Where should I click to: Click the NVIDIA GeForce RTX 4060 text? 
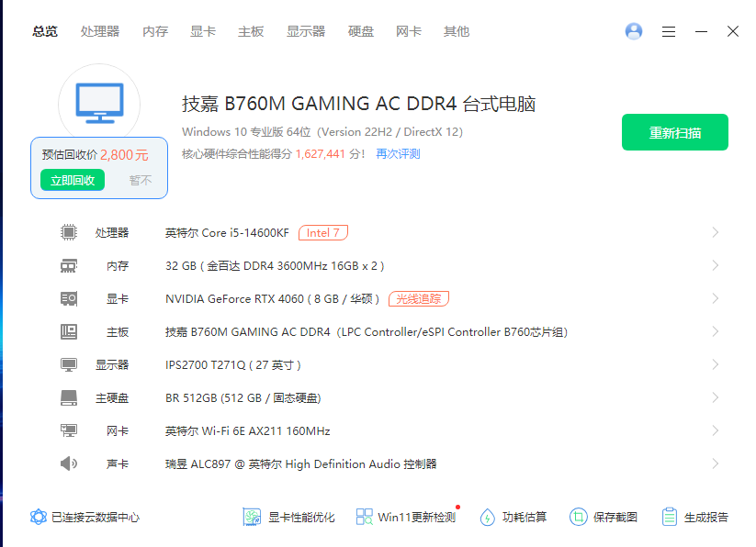pyautogui.click(x=272, y=299)
